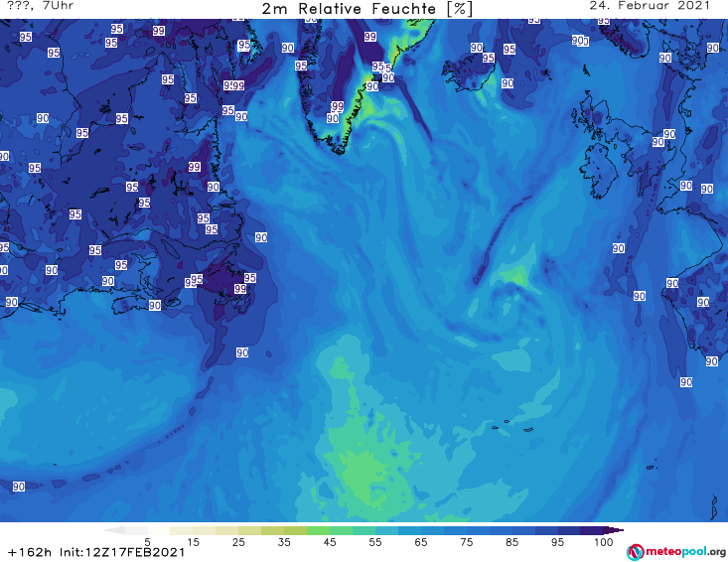Click the "75" tick label on the legend
This screenshot has width=728, height=562.
point(466,542)
